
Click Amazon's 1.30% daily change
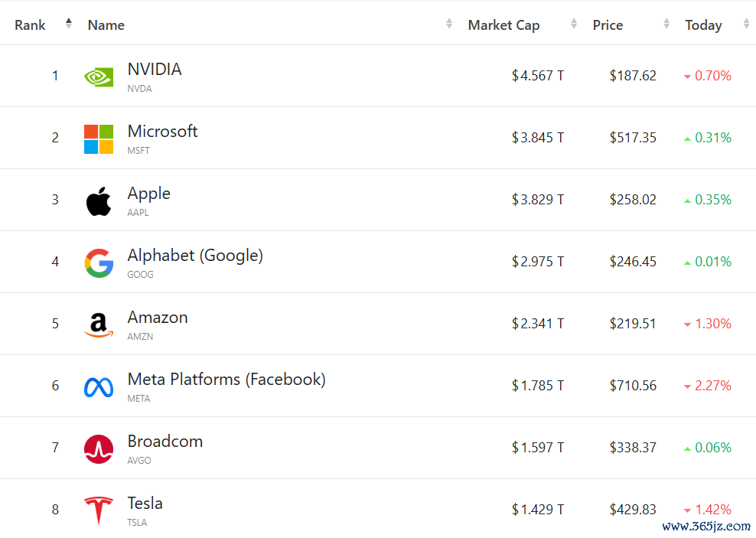712,324
